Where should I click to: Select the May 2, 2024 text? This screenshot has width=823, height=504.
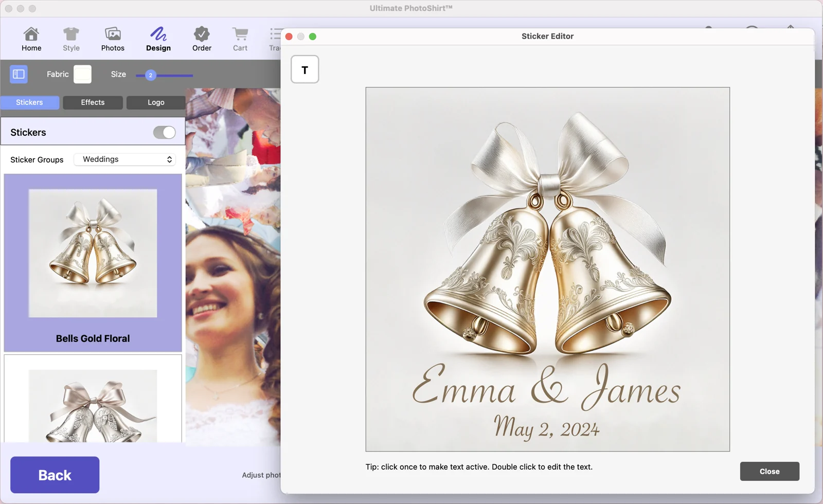[546, 428]
